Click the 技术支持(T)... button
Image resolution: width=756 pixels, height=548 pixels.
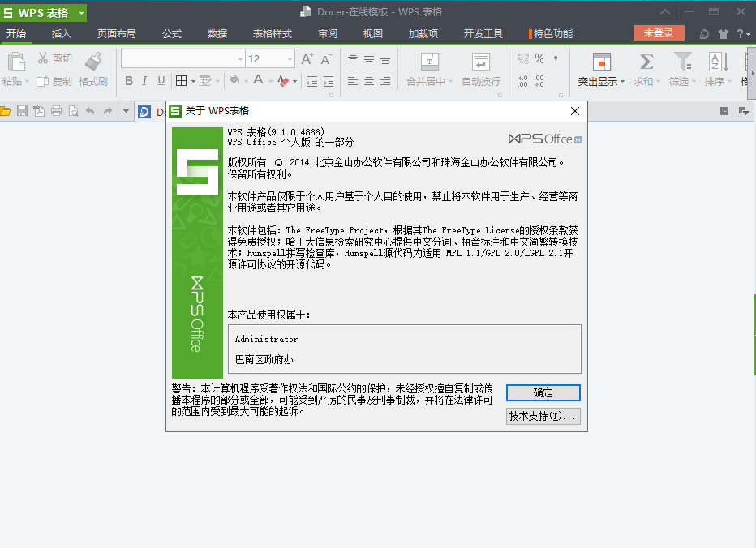543,416
